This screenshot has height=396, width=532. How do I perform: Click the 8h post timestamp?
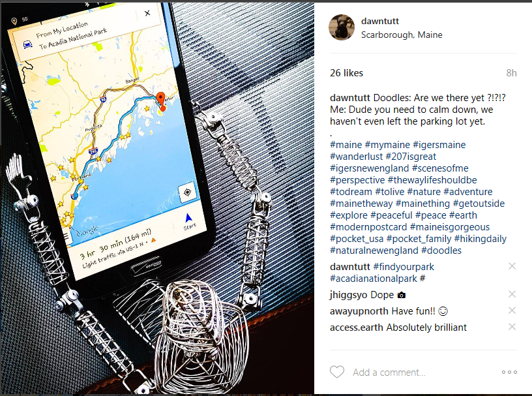(x=511, y=73)
